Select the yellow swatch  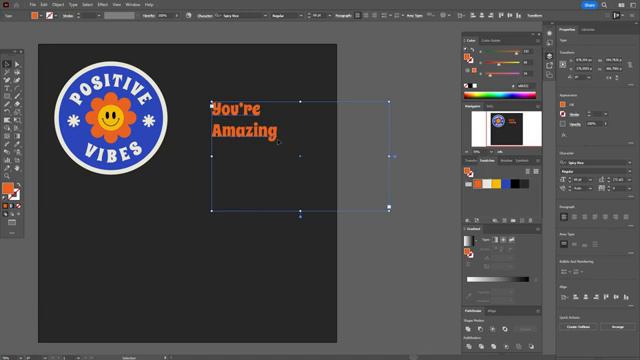pos(496,184)
